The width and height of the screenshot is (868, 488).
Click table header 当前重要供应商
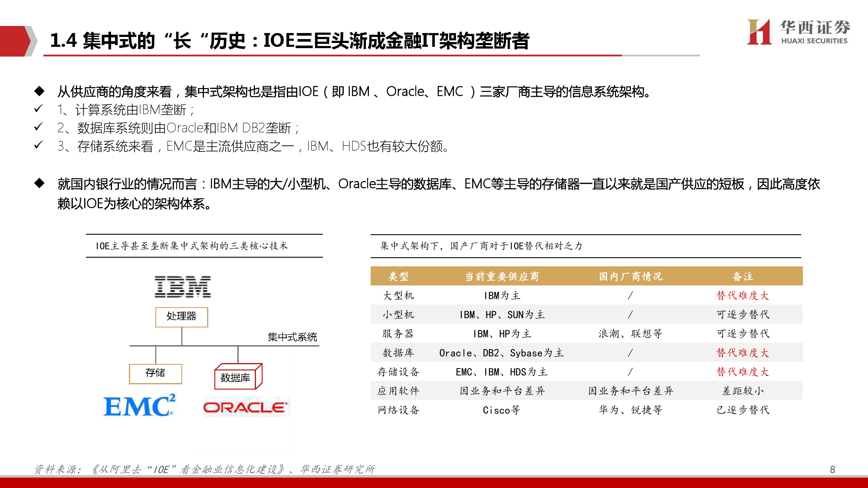pos(502,276)
